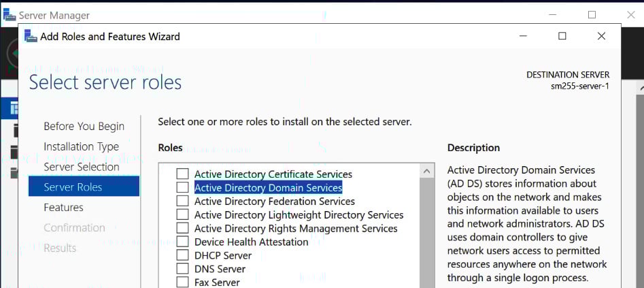Viewport: 644px width, 288px height.
Task: Click the roles list scrollbar track
Action: tap(427, 233)
